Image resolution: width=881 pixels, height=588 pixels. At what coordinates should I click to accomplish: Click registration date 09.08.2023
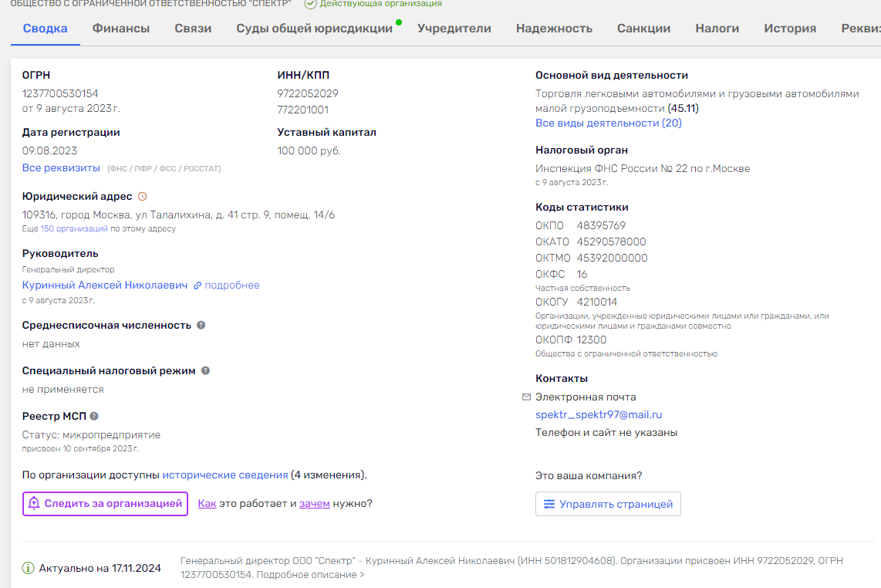tap(49, 150)
